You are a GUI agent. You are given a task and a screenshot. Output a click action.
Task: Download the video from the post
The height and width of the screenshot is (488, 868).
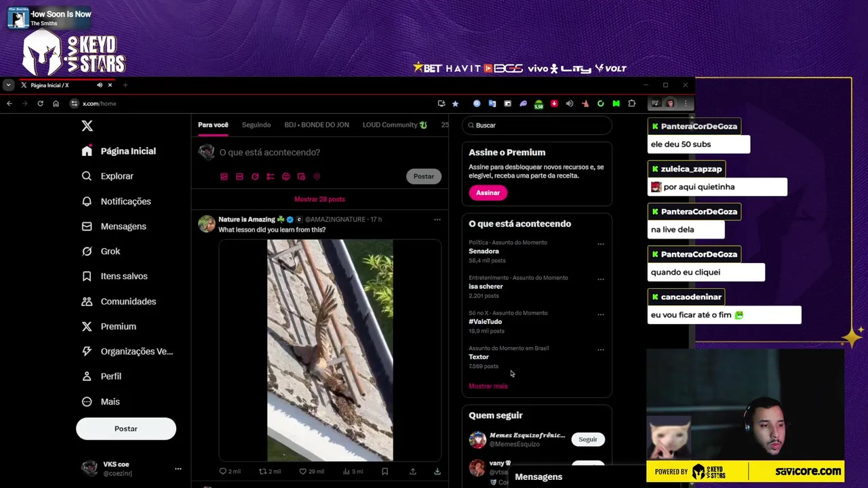437,471
